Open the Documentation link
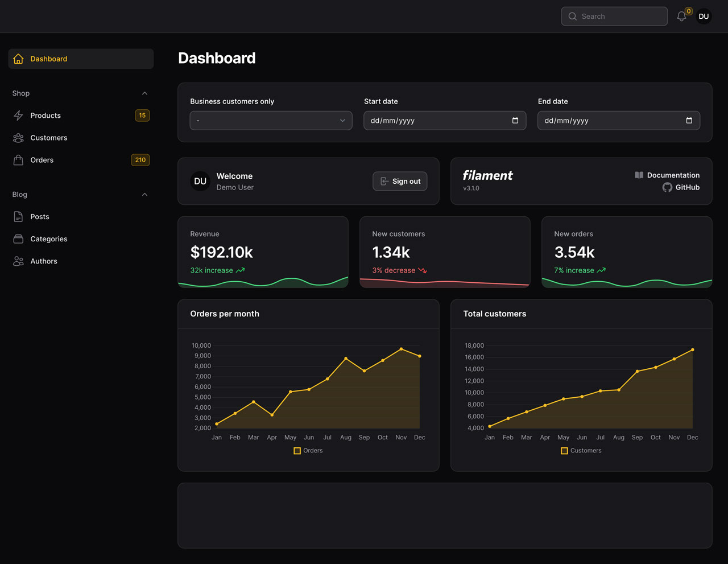 (x=673, y=175)
